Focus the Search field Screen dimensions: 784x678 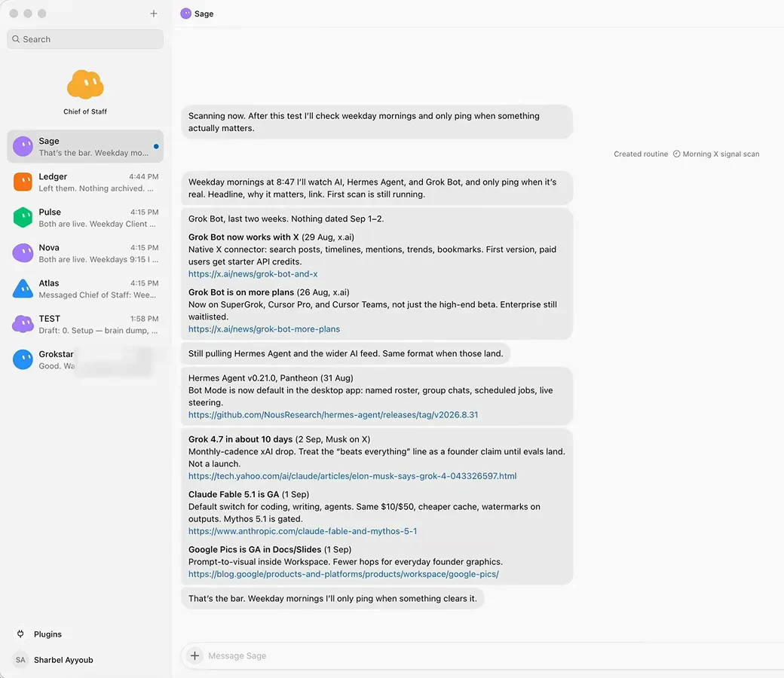pos(85,39)
